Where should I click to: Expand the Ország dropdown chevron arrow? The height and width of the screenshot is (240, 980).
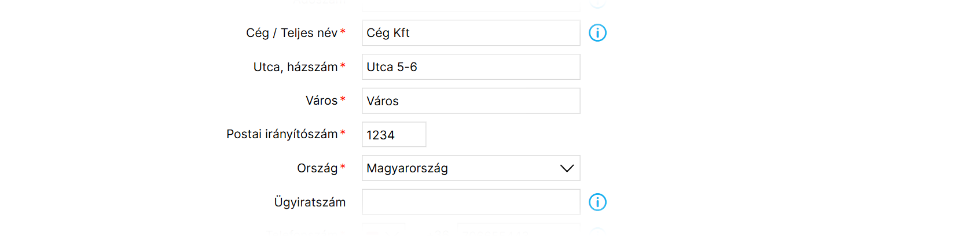[567, 168]
